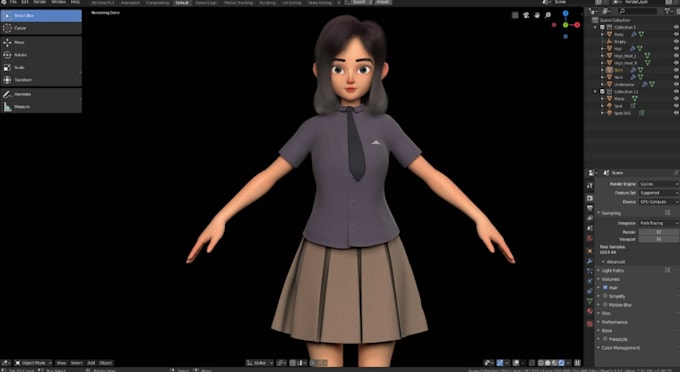Open the Window menu
Image resolution: width=680 pixels, height=372 pixels.
(x=59, y=2)
